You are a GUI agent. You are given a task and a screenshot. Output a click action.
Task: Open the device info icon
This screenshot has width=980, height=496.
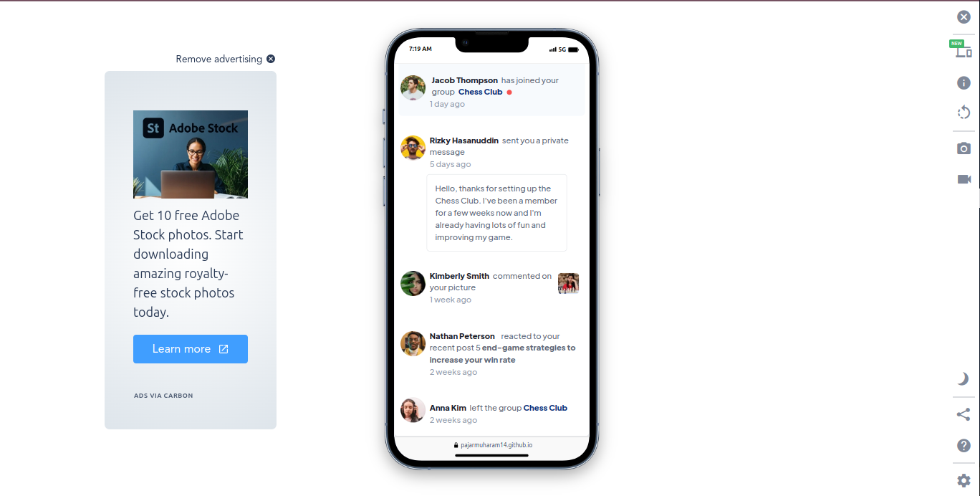pos(964,82)
